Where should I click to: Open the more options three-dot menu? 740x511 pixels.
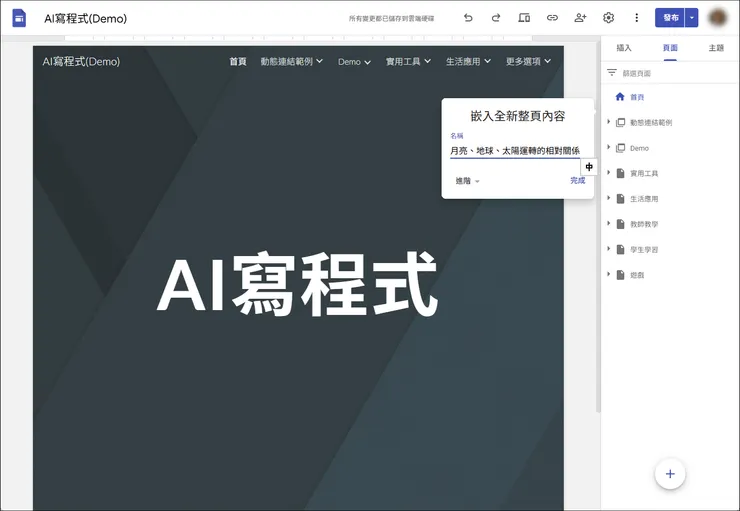(x=636, y=18)
